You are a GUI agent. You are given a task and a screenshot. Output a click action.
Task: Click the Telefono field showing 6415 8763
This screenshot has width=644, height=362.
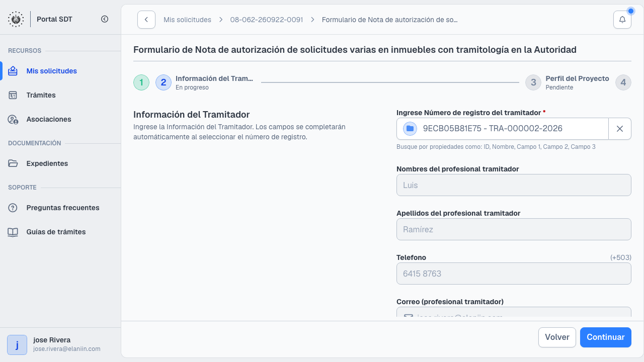[x=514, y=274]
